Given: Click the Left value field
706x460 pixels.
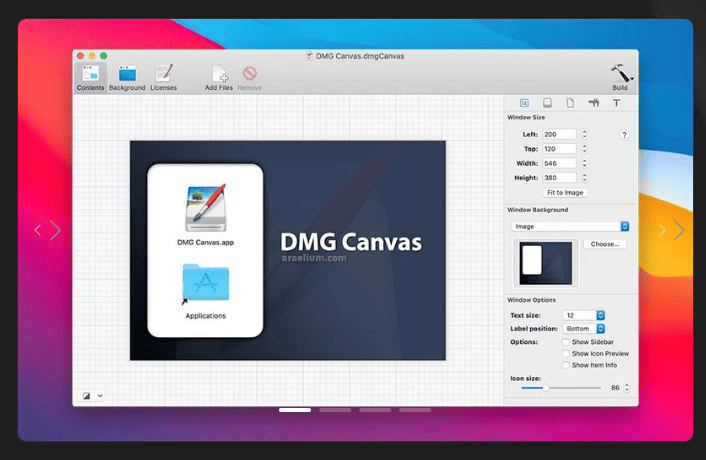Looking at the screenshot, I should point(559,134).
